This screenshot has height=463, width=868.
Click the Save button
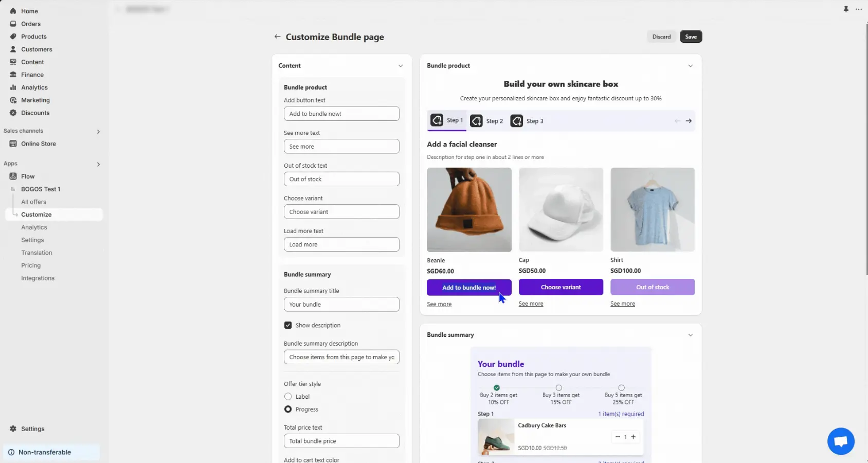click(691, 37)
